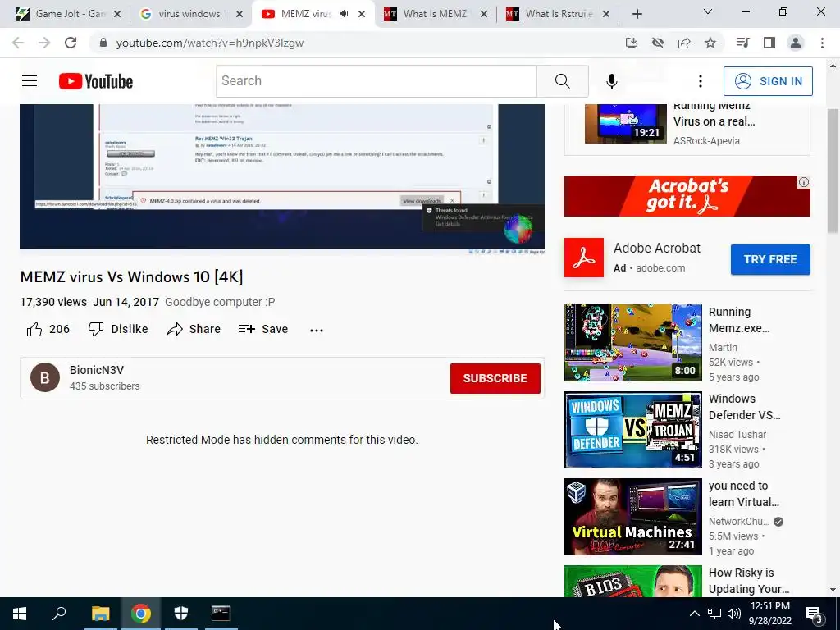Open notification center on taskbar
840x630 pixels.
[x=814, y=614]
